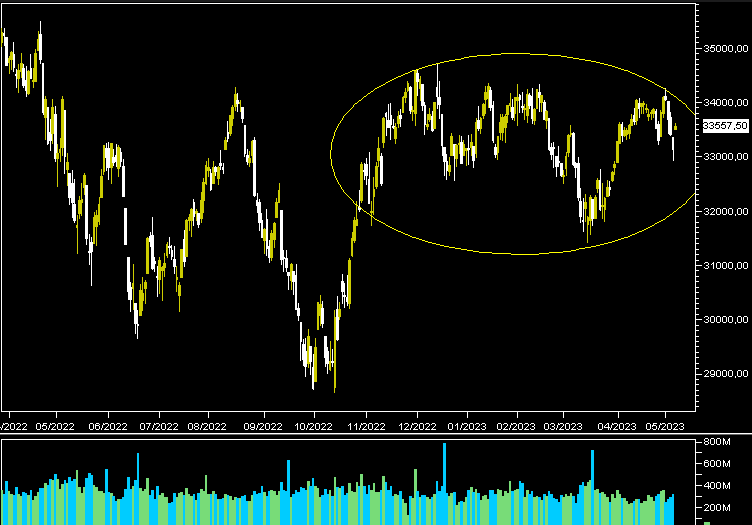Click the 10/2022 date label
752x525 pixels.
pyautogui.click(x=313, y=426)
